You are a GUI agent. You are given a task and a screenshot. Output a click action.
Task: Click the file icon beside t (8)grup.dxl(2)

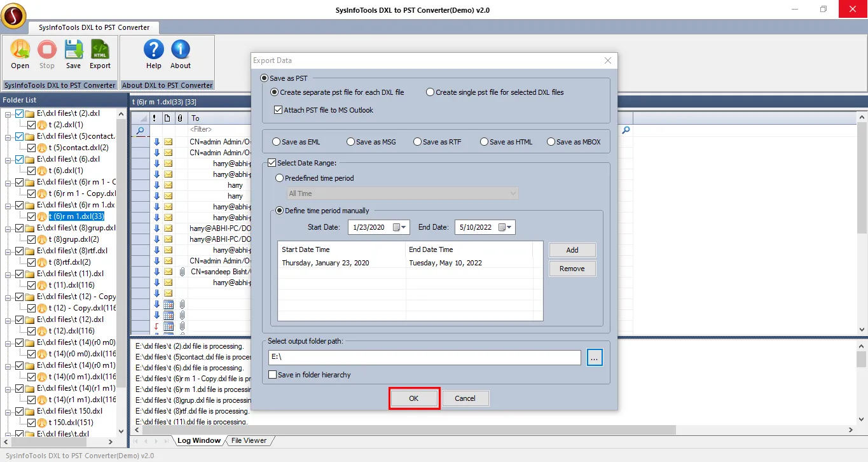(x=42, y=239)
